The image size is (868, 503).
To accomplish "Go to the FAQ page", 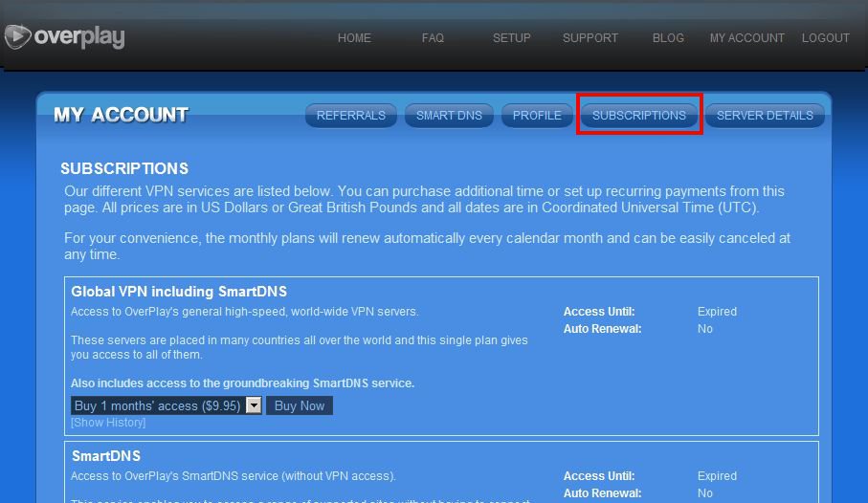I will pos(433,38).
